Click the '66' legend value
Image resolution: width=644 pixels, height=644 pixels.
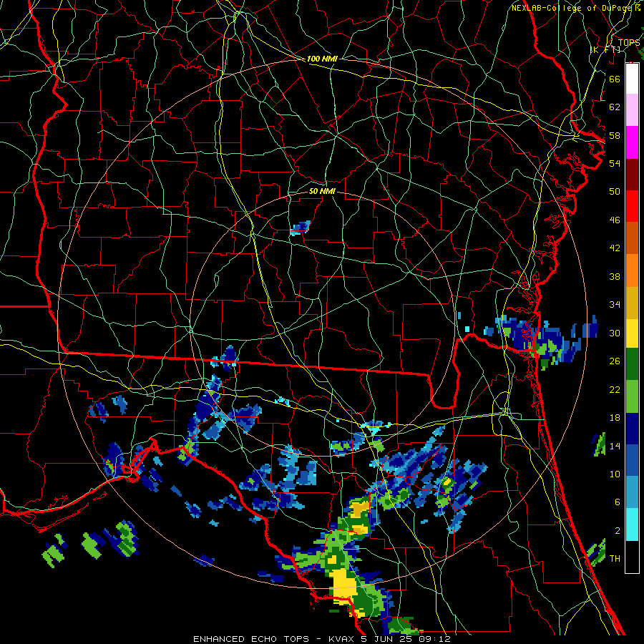coord(615,79)
